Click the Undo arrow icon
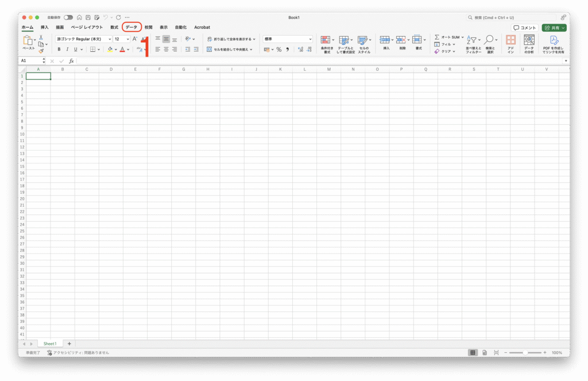588x381 pixels. coord(106,17)
